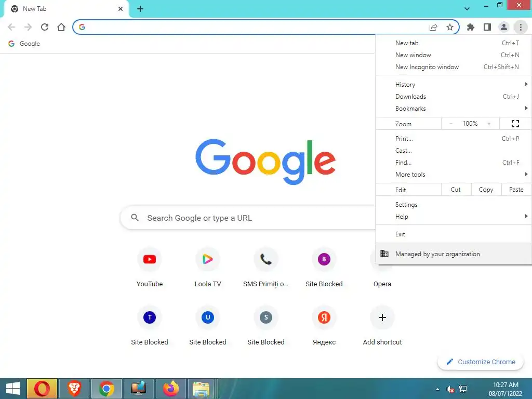Open a new tab with the plus
532x399 pixels.
coord(140,9)
